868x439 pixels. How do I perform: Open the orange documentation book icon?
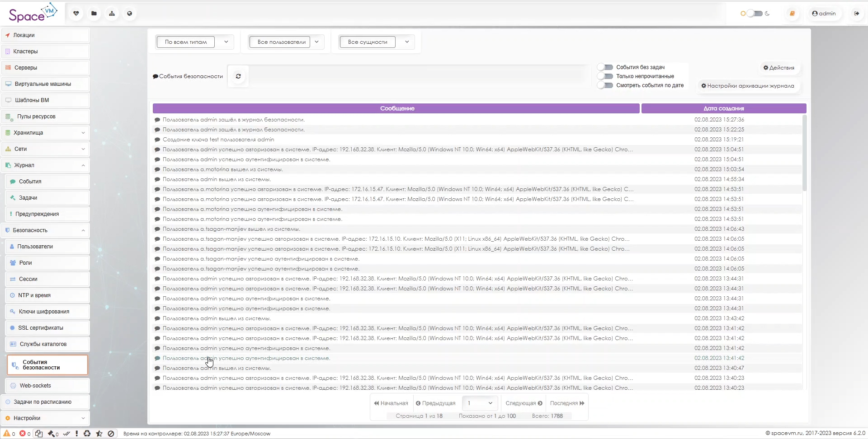[x=792, y=14]
